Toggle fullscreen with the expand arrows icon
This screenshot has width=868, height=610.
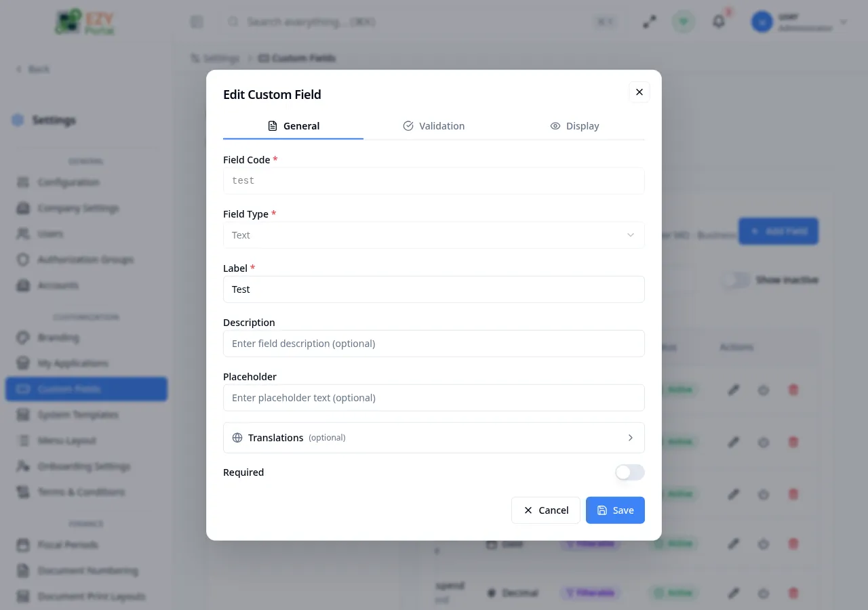click(x=650, y=22)
